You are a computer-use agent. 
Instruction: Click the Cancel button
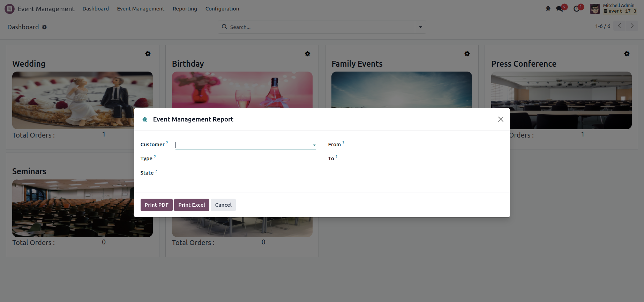pyautogui.click(x=223, y=205)
